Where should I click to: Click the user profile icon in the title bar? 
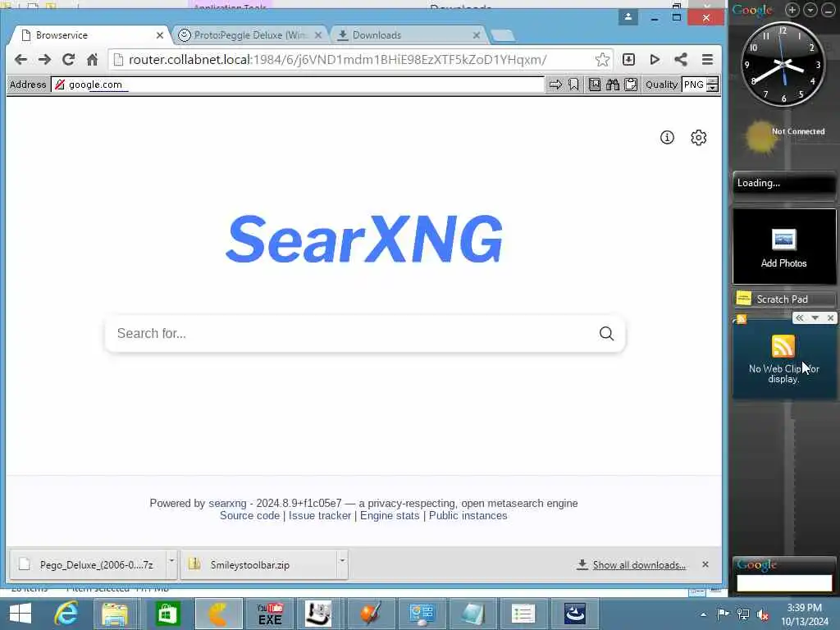click(628, 17)
